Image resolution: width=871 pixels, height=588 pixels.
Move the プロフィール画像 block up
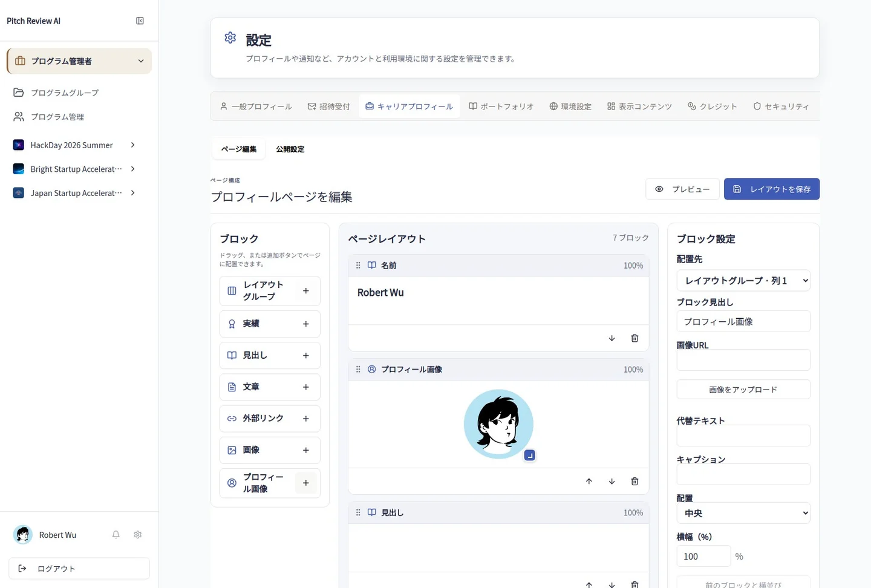[589, 482]
